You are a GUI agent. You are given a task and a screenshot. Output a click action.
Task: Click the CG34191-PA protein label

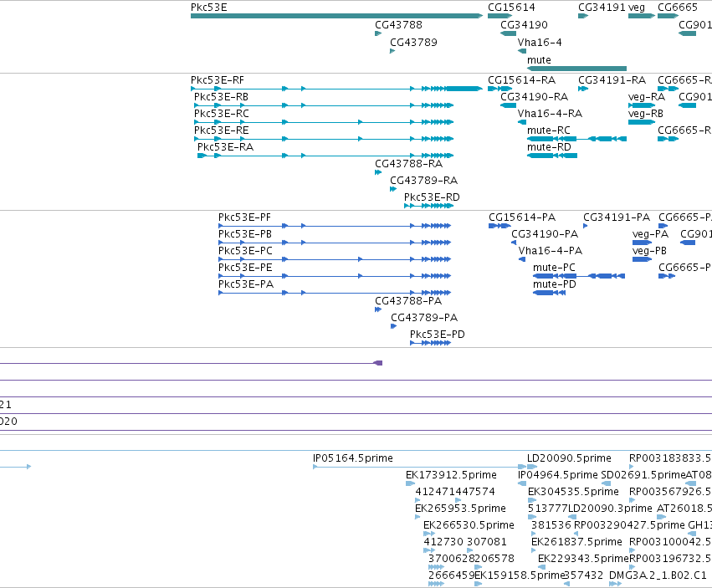[x=617, y=217]
